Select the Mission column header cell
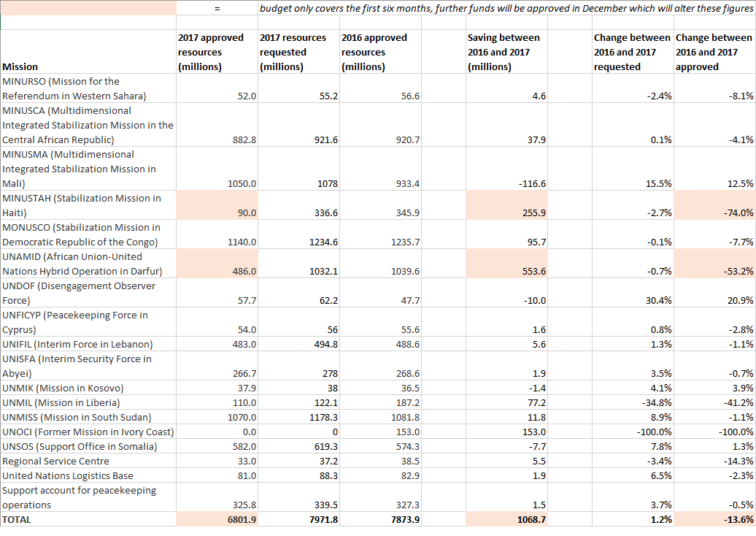Screen dimensions: 756x536 click(x=88, y=66)
